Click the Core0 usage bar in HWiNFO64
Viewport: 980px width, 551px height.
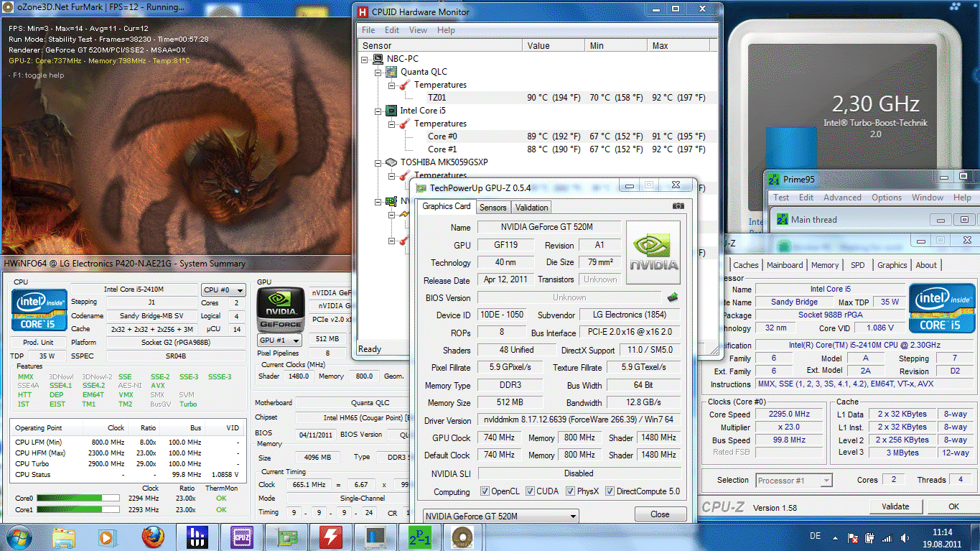[x=78, y=498]
